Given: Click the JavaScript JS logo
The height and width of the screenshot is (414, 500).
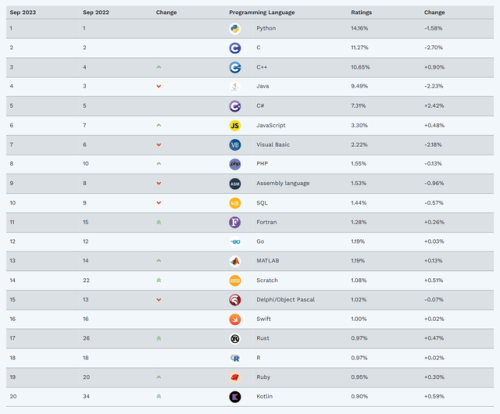Looking at the screenshot, I should pyautogui.click(x=235, y=126).
